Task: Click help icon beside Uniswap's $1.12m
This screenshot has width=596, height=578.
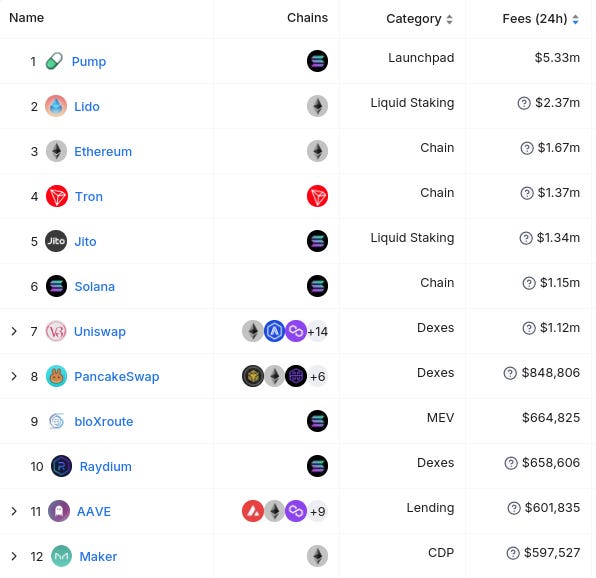Action: (529, 328)
